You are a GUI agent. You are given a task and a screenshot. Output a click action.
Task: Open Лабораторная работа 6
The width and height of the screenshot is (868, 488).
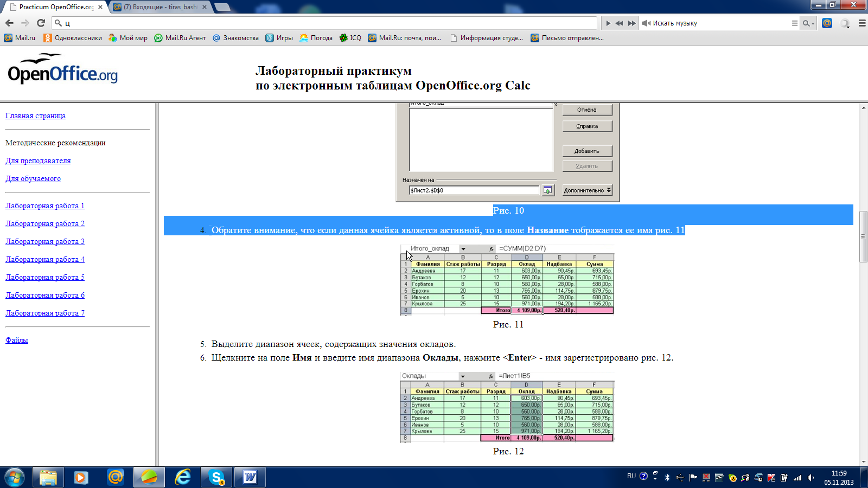pyautogui.click(x=45, y=295)
